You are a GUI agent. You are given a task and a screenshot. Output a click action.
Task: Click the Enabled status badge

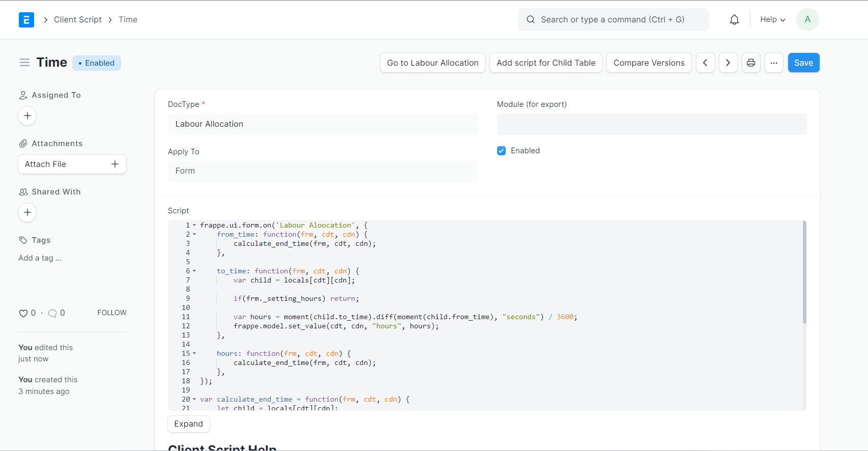97,63
